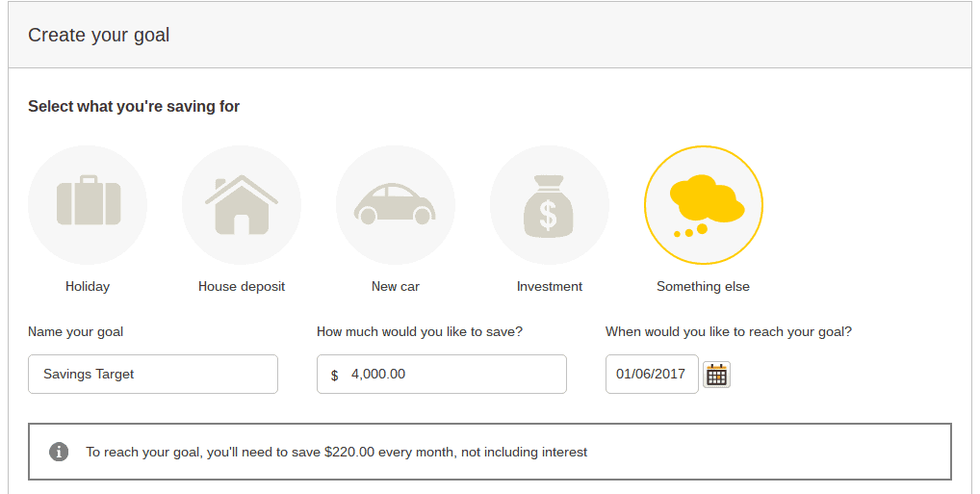Select the Something else text label

pos(703,286)
